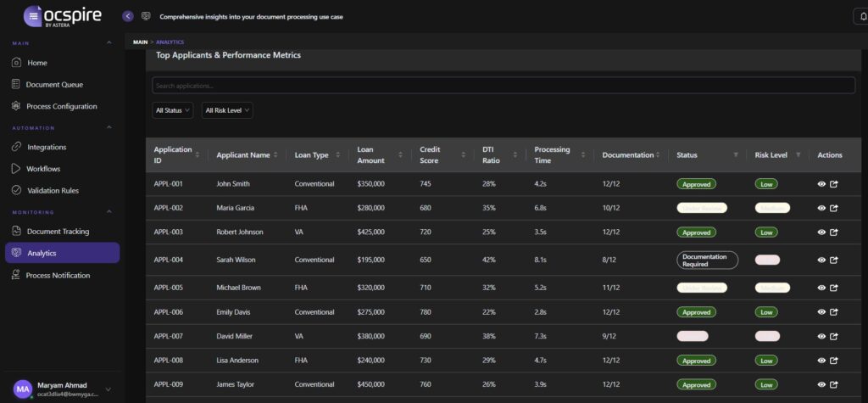Collapse the MONITORING sidebar section
This screenshot has width=868, height=403.
click(109, 212)
